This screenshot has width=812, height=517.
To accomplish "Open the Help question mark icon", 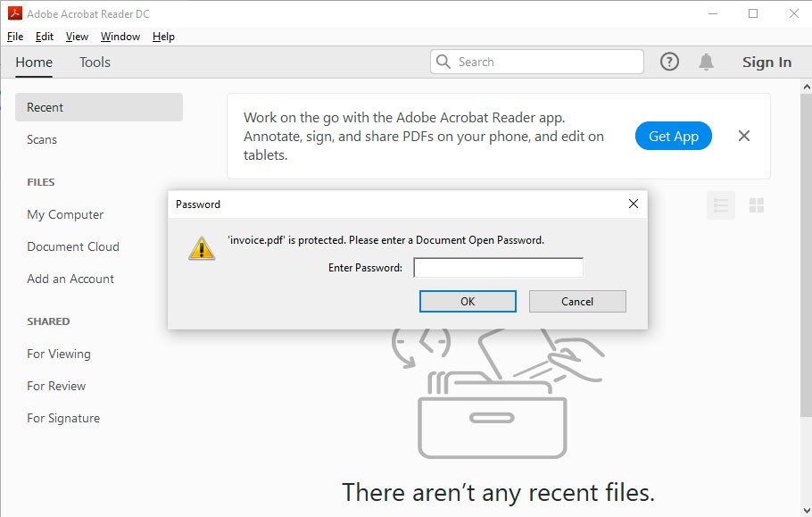I will [669, 62].
